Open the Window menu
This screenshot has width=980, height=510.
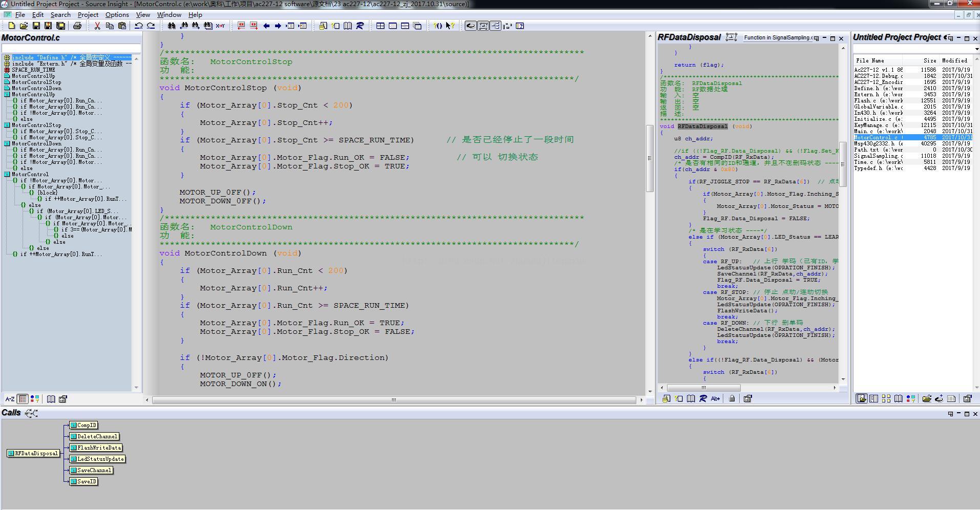pyautogui.click(x=169, y=15)
